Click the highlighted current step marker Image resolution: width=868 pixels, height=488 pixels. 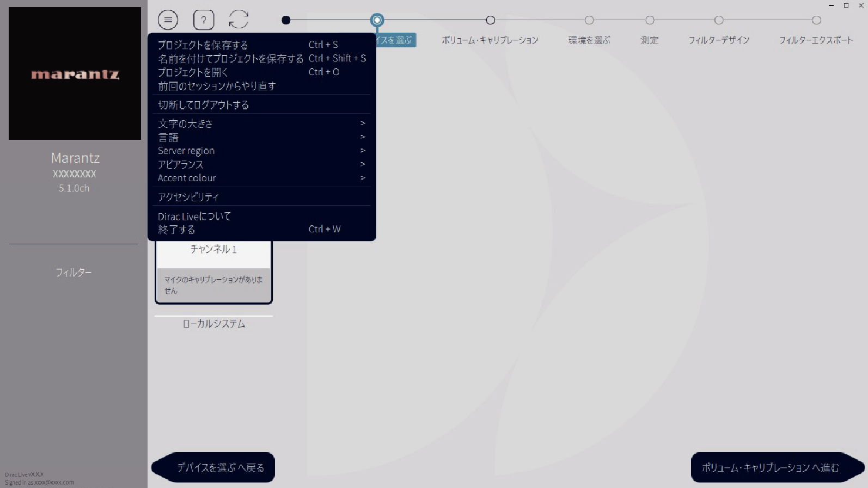click(x=377, y=20)
